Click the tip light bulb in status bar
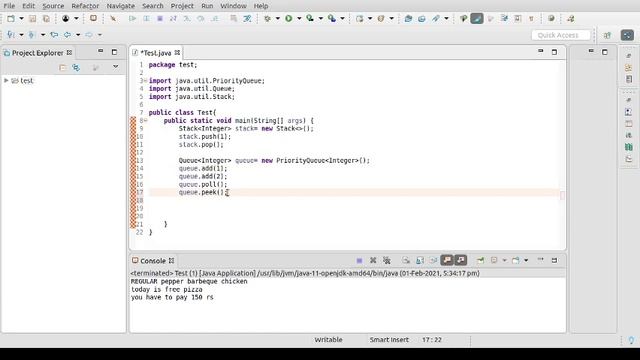Screen dimensions: 640x360 [631, 340]
